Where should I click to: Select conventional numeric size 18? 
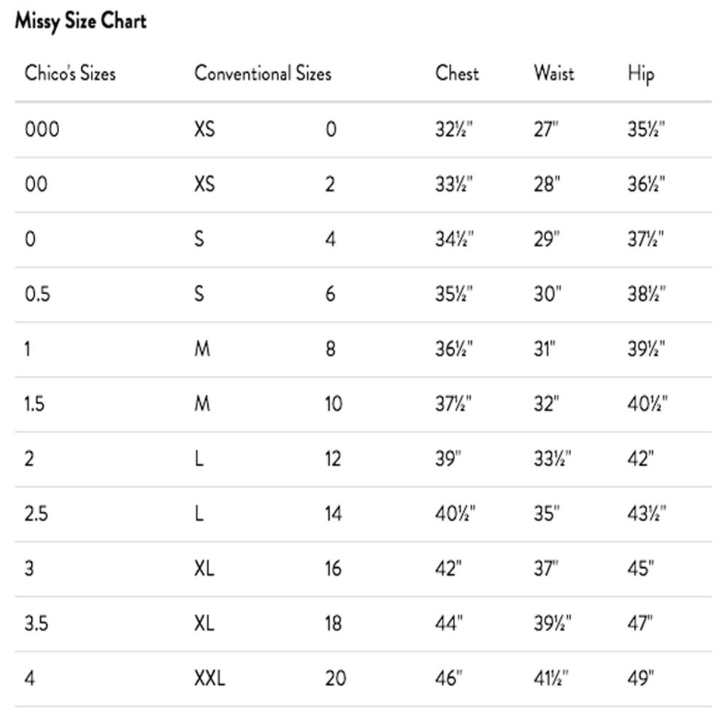(x=333, y=624)
